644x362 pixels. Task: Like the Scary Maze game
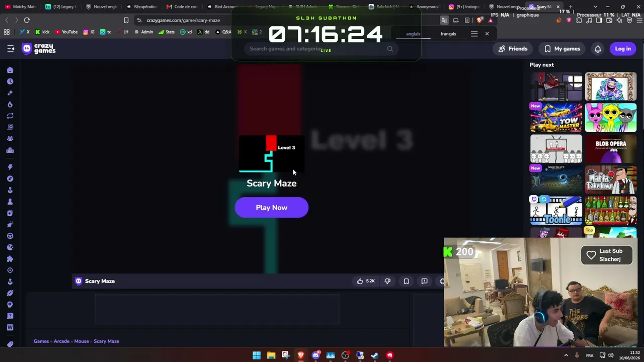pos(366,281)
